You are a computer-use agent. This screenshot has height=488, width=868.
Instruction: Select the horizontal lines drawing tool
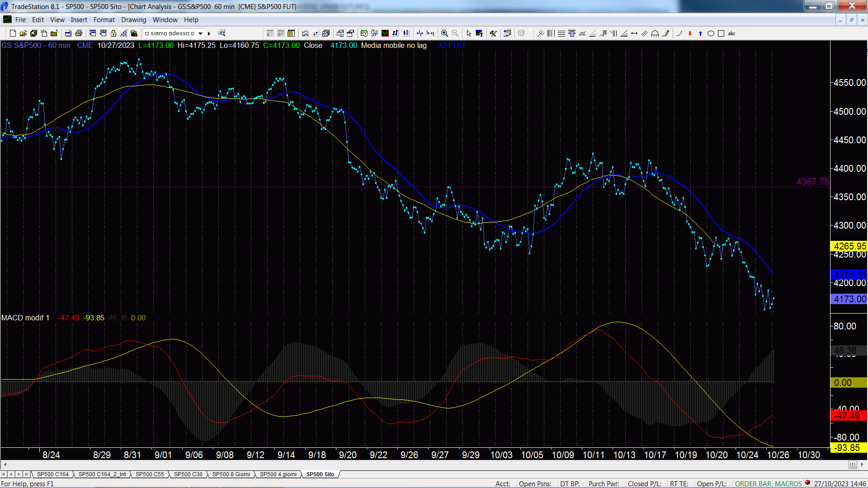click(561, 33)
